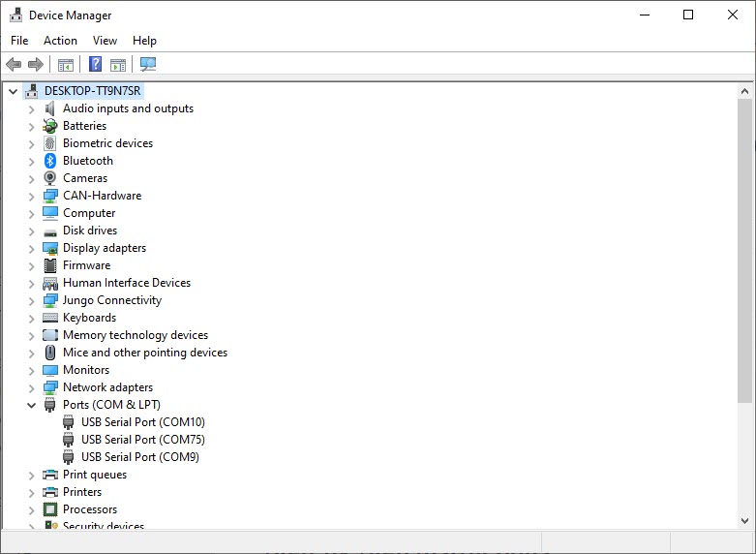Select the Network adapters label
Viewport: 756px width, 554px height.
tap(108, 387)
